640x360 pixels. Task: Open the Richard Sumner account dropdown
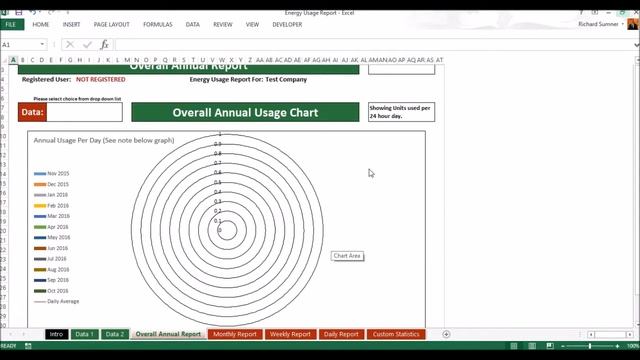623,24
